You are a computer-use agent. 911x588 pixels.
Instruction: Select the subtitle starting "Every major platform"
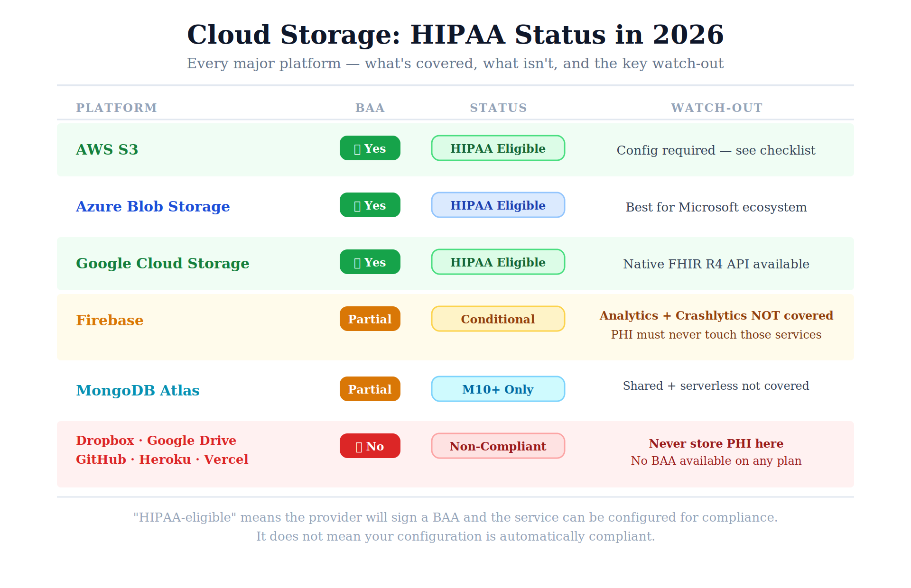(455, 64)
